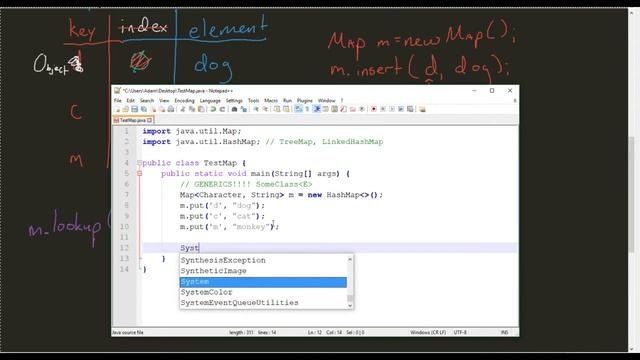Open the Settings menu
Image resolution: width=640 pixels, height=360 pixels.
coord(234,100)
